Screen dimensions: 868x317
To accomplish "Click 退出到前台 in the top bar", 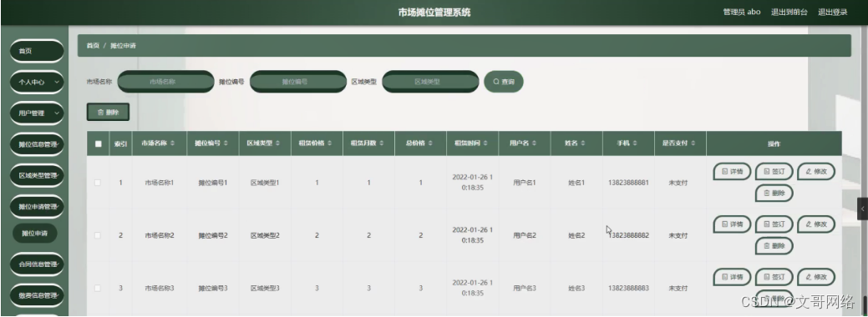I will (789, 13).
